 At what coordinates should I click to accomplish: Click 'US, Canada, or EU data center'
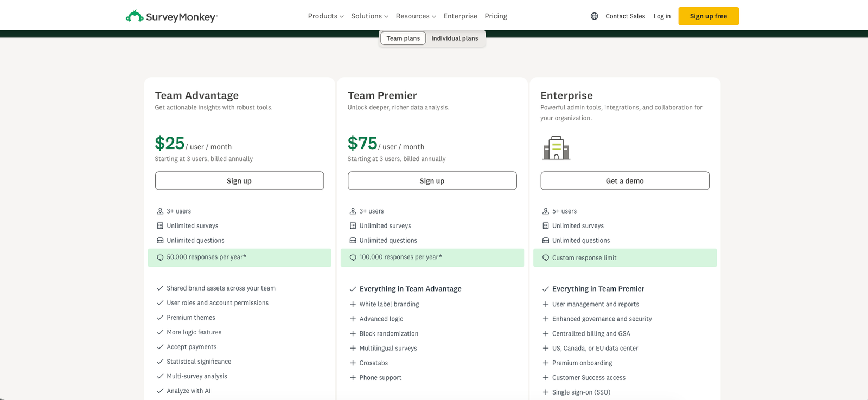click(595, 348)
